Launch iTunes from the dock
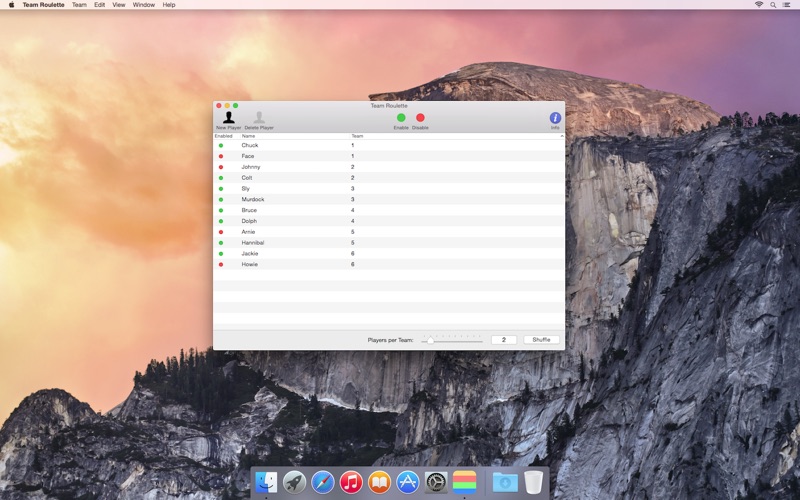The height and width of the screenshot is (500, 800). click(351, 483)
